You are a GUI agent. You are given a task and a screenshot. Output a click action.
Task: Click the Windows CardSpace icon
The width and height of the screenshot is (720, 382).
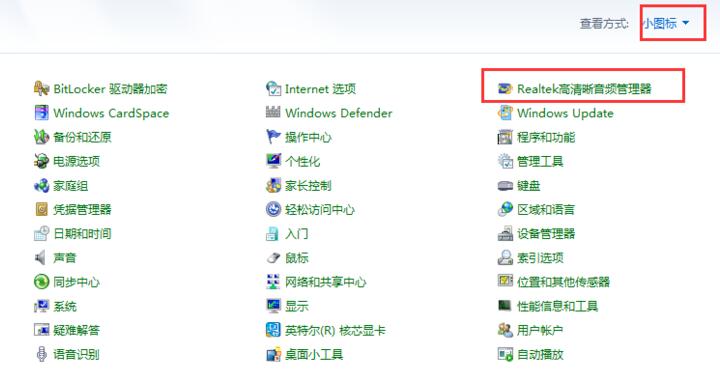point(41,113)
